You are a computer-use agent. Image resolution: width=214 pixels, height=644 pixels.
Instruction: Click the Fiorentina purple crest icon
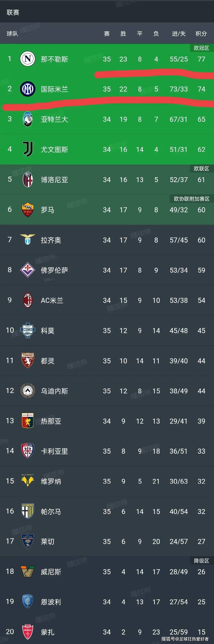click(x=28, y=270)
